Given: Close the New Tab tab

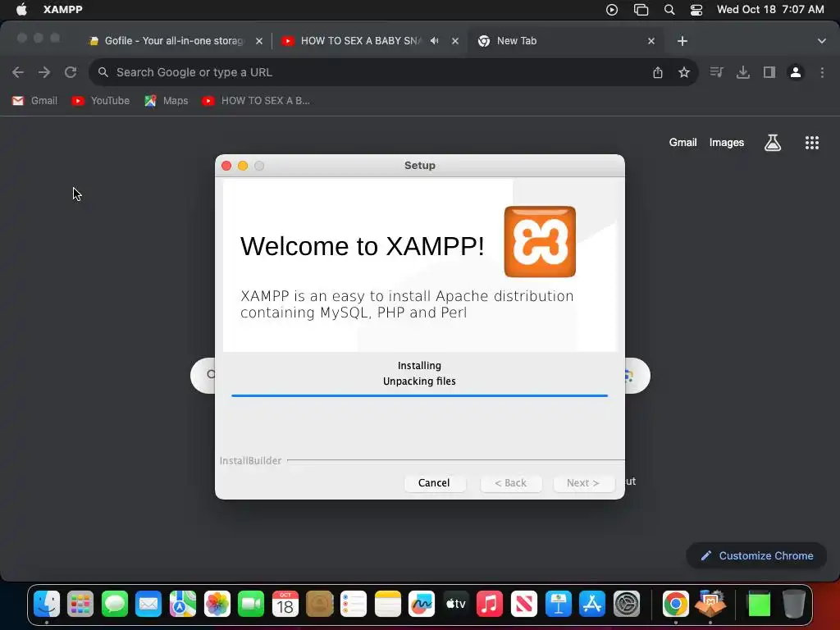Looking at the screenshot, I should [651, 41].
